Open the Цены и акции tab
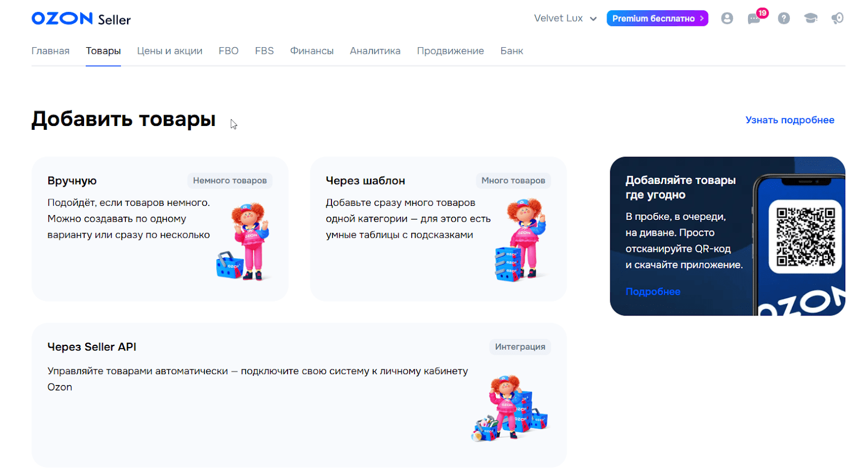Image resolution: width=868 pixels, height=473 pixels. point(170,51)
